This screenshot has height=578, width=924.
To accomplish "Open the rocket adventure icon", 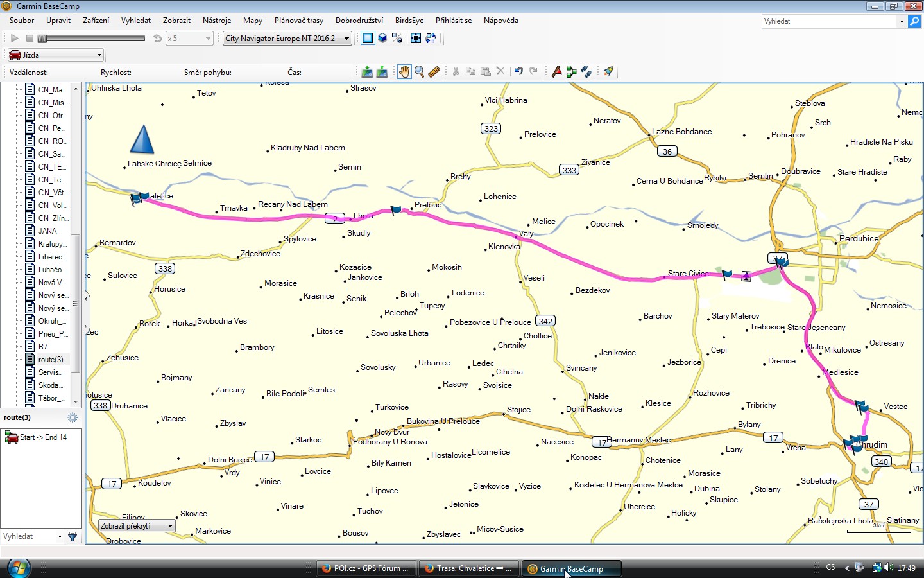I will click(x=608, y=71).
